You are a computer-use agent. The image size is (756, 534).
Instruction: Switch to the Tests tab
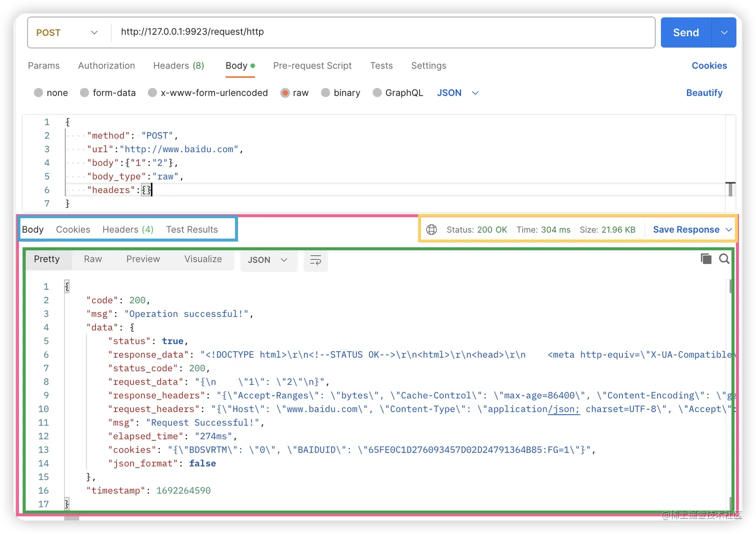coord(381,66)
